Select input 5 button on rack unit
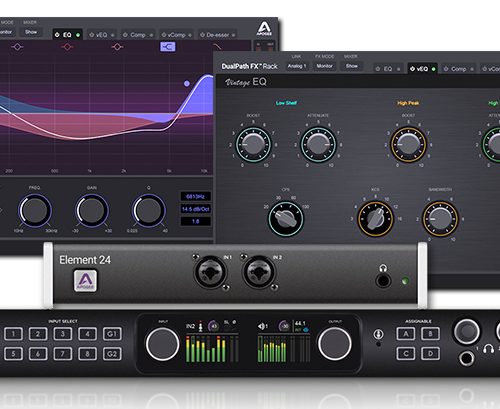The width and height of the screenshot is (500, 409). tap(13, 354)
